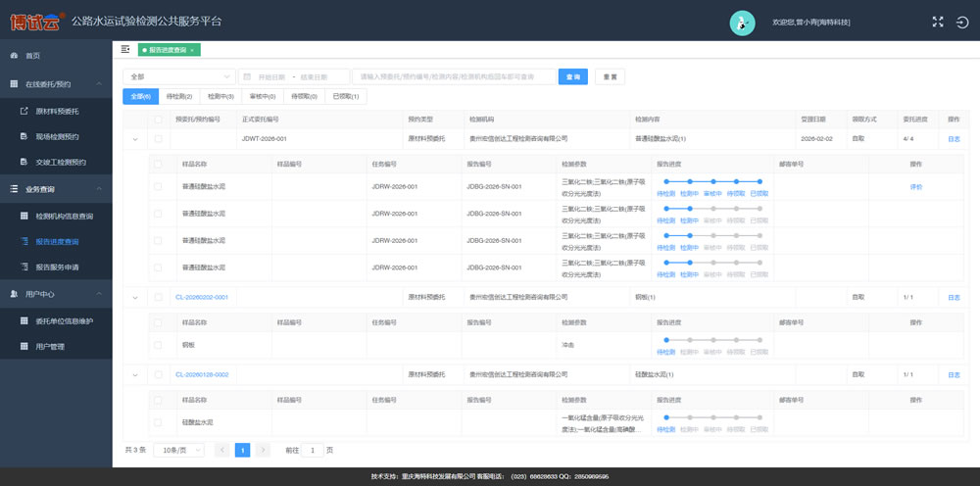
Task: Select the checkbox for 钢板 sample row
Action: (158, 345)
